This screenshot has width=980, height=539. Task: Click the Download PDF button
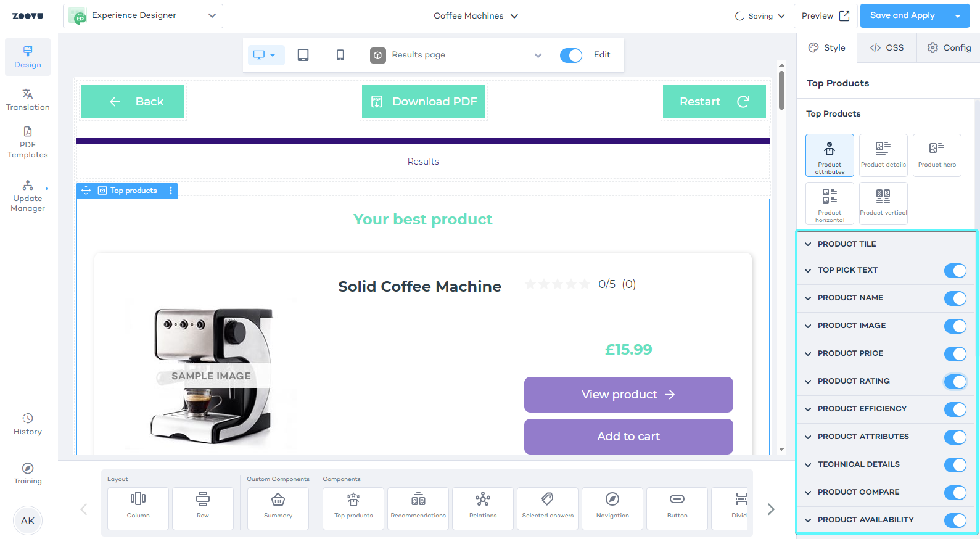424,102
